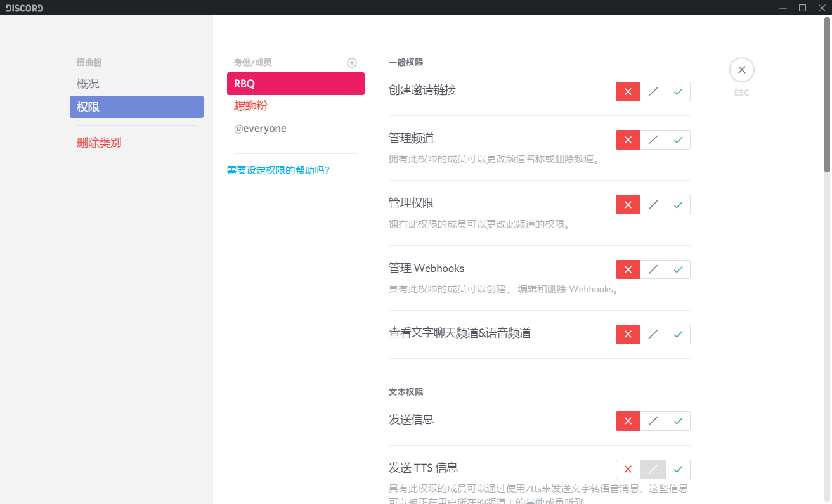Minimize the Discord window
Image resolution: width=832 pixels, height=504 pixels.
(783, 8)
